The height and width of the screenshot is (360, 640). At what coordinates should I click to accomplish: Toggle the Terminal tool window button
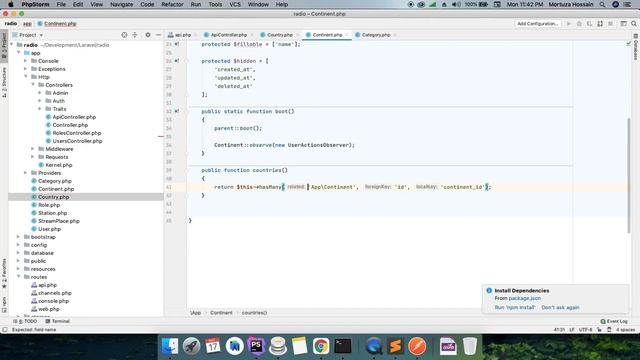[57, 321]
